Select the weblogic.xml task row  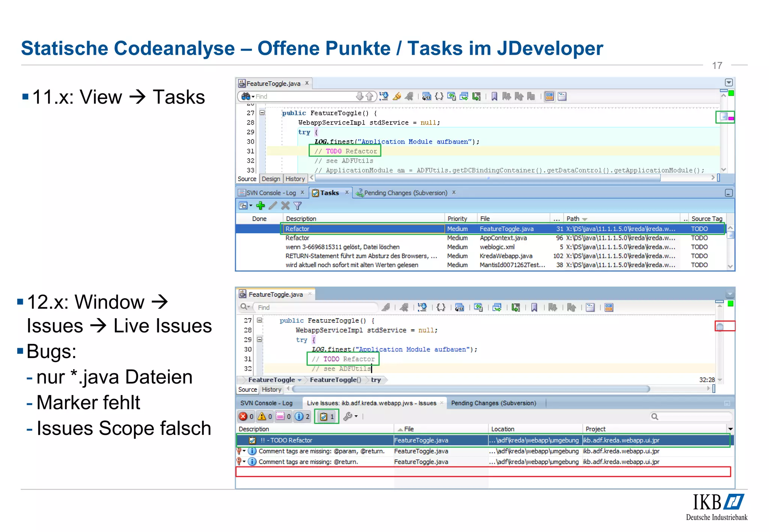pyautogui.click(x=481, y=247)
